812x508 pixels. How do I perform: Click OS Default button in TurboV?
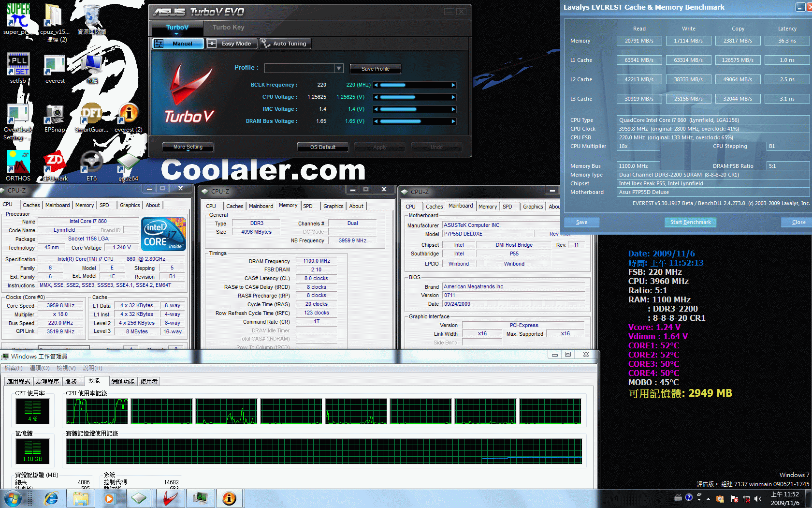(x=322, y=147)
